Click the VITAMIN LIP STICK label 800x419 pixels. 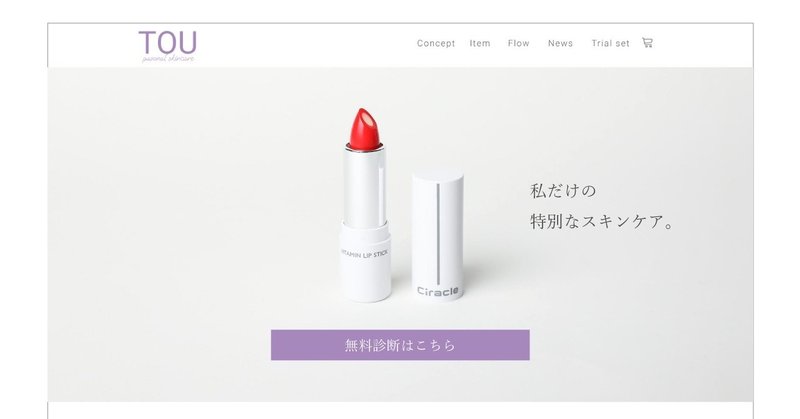pos(364,254)
